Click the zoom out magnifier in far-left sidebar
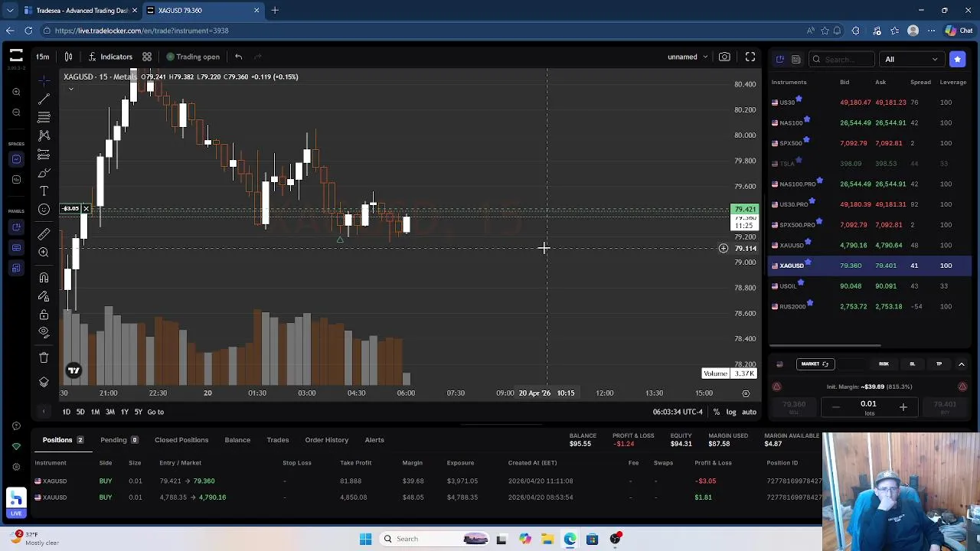Screen dimensions: 980x551 click(16, 112)
